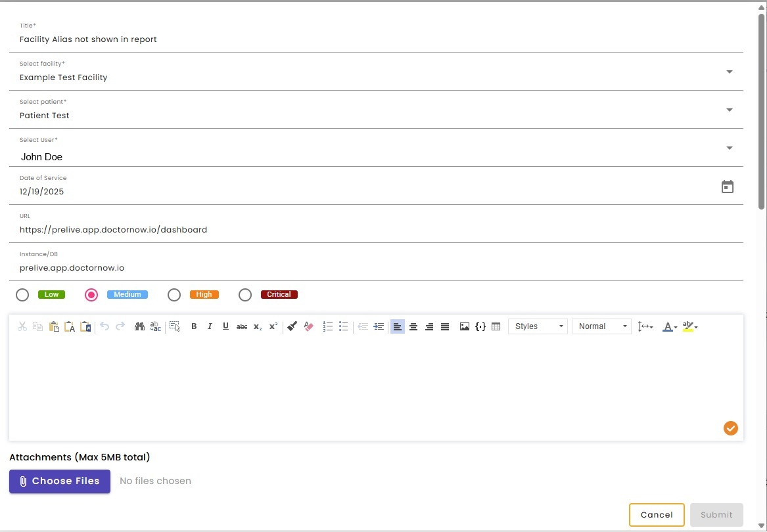
Task: Click the vertical scrollbar thumb
Action: click(762, 112)
